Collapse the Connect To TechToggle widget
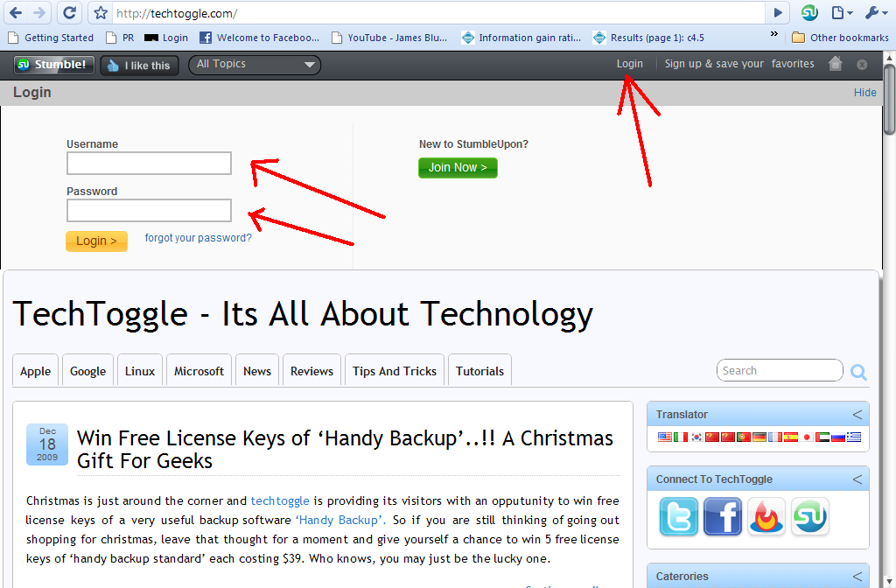 click(857, 479)
